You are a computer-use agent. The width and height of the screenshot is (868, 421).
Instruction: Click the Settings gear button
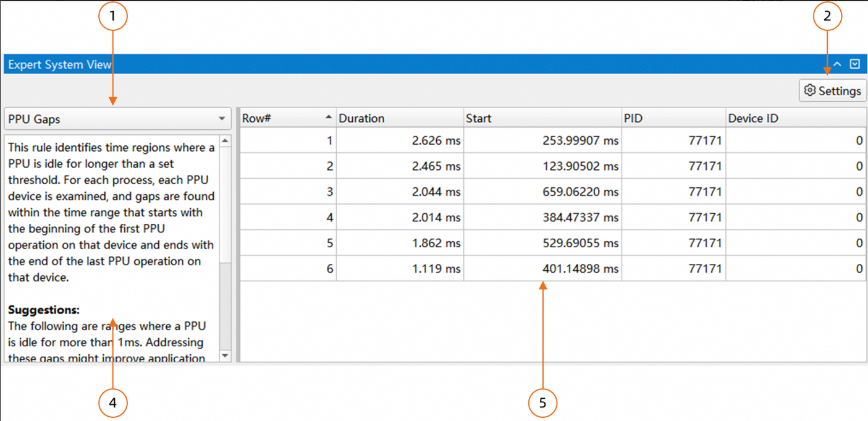(832, 91)
